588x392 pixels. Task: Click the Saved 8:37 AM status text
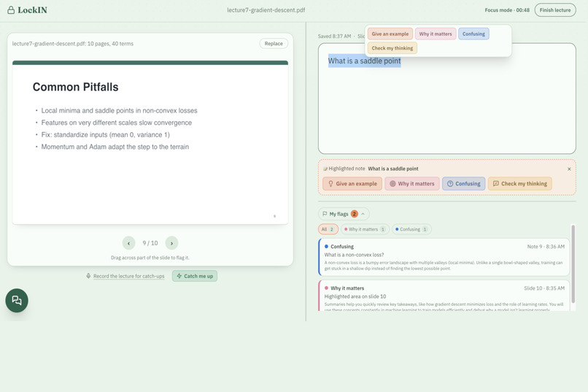click(x=334, y=36)
